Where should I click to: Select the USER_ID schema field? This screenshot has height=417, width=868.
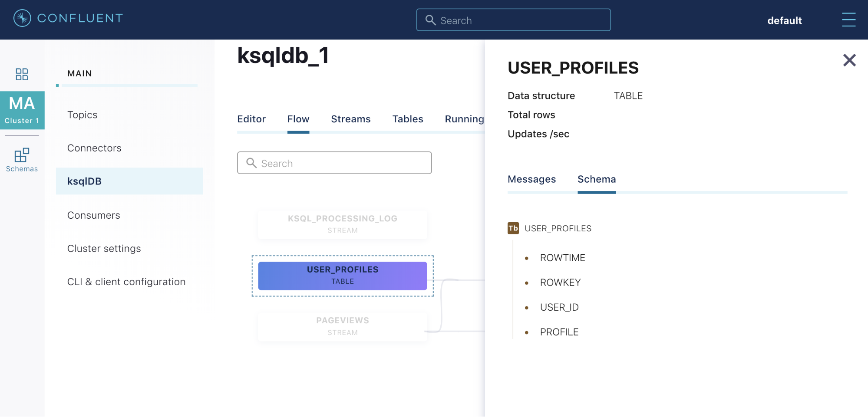tap(559, 307)
